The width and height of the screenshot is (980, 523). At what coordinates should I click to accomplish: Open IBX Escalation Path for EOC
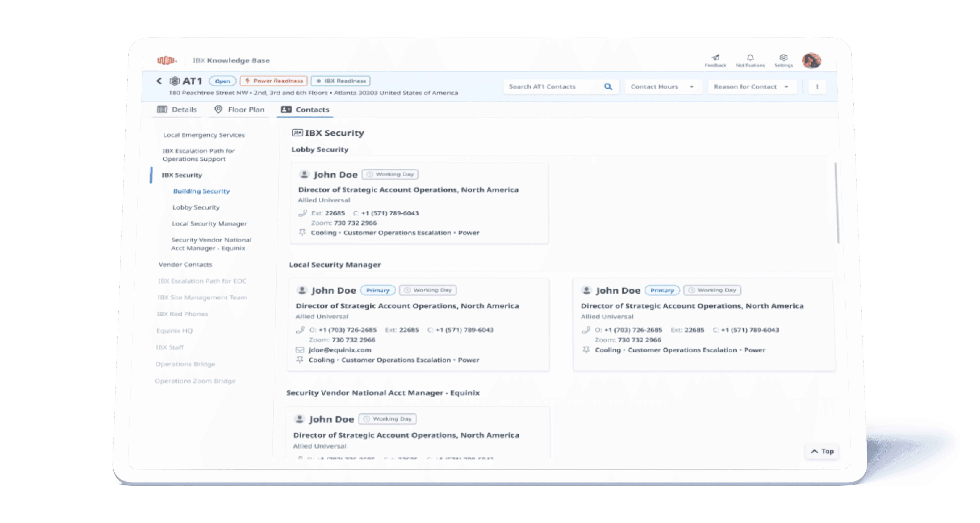pyautogui.click(x=202, y=281)
